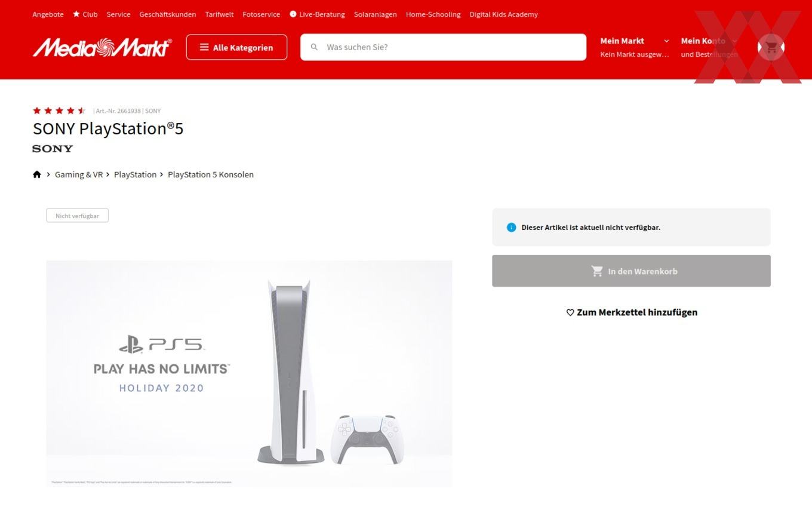This screenshot has height=513, width=812.
Task: Click the heart icon for Merkzettel
Action: click(570, 312)
